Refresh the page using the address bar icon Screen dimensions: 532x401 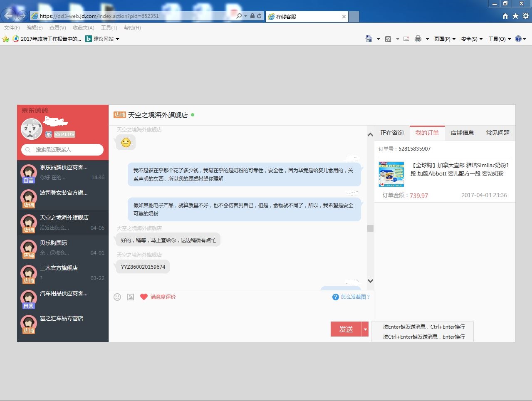pos(259,16)
